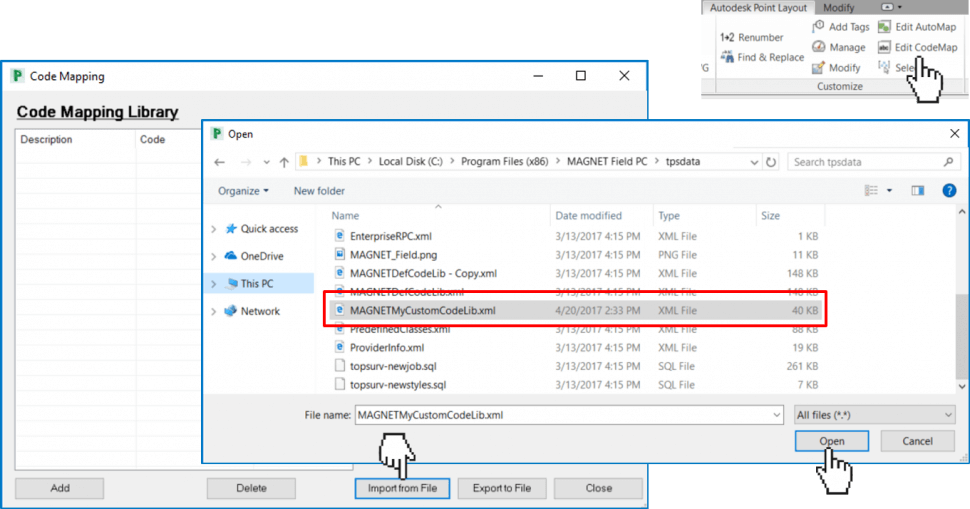Expand the Quick access tree node
This screenshot has height=509, width=970.
pos(214,229)
